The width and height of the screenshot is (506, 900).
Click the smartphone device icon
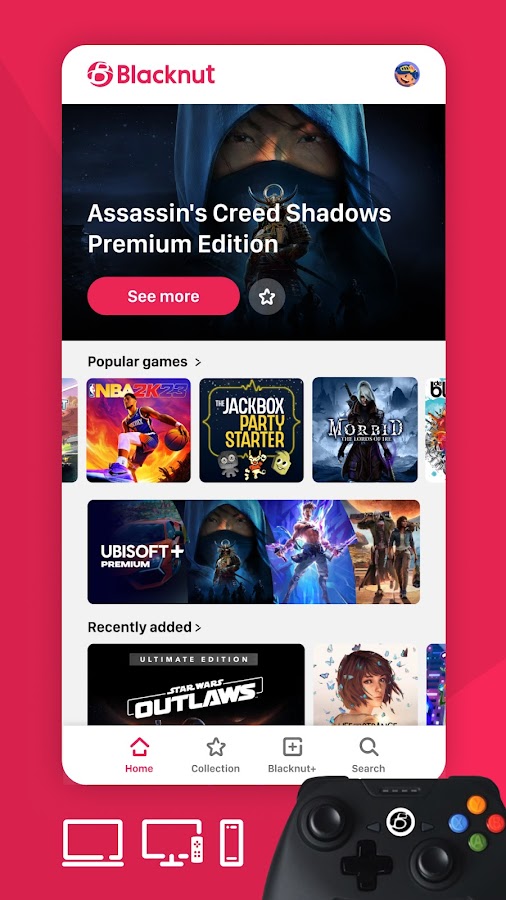[x=232, y=843]
